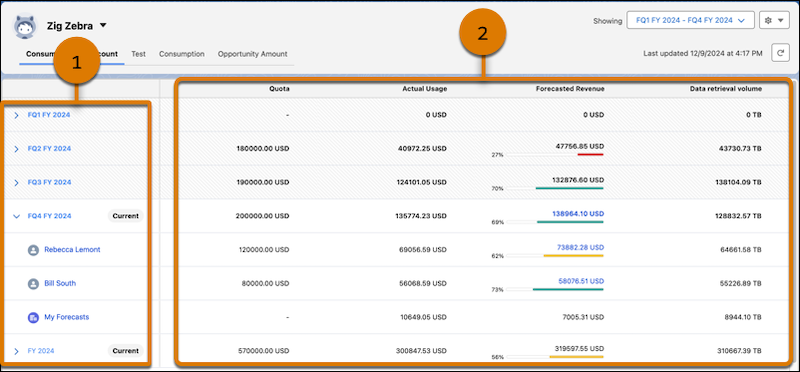The width and height of the screenshot is (800, 372).
Task: Open the FQ3 FY 2024 period link
Action: click(49, 182)
